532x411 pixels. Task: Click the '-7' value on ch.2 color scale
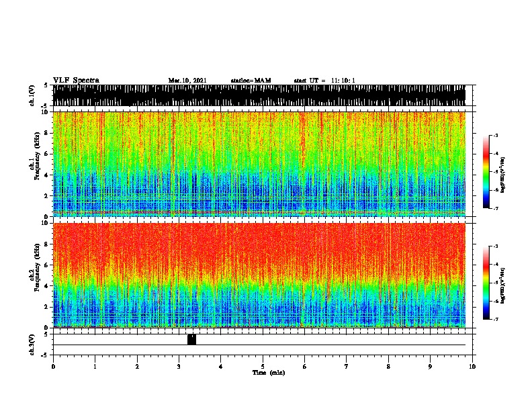pos(495,319)
